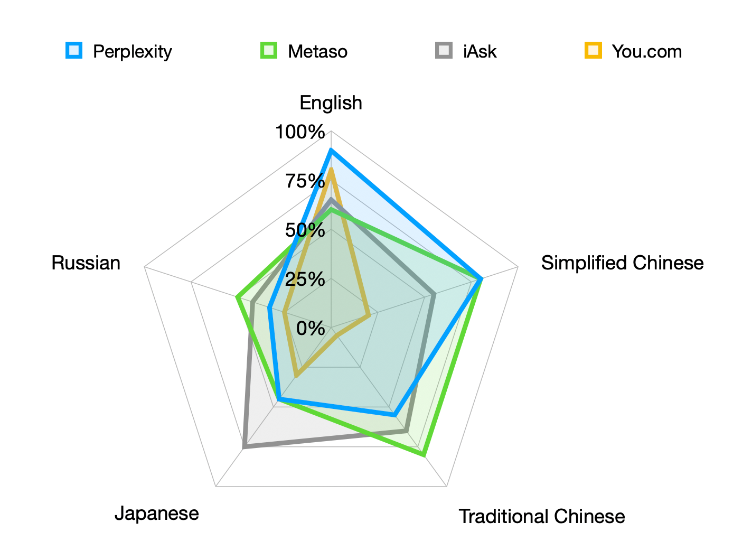This screenshot has width=752, height=560.
Task: Select the Perplexity legend label
Action: (133, 52)
